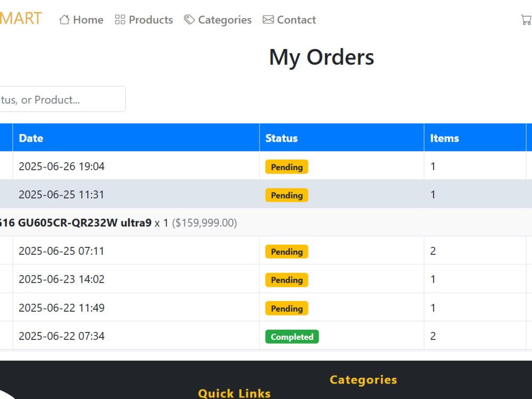Click Pending badge of 2025-06-23 14:02 order
This screenshot has width=532, height=399.
(287, 280)
